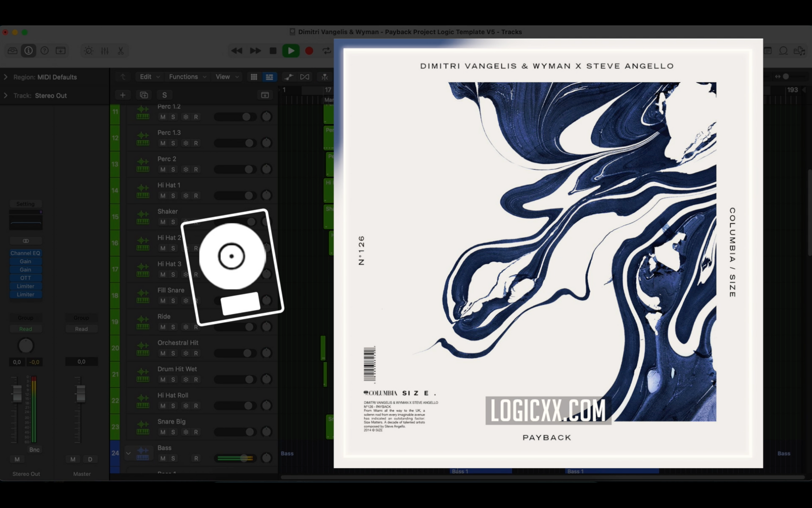Expand the Track Stereo Out section
812x508 pixels.
6,96
